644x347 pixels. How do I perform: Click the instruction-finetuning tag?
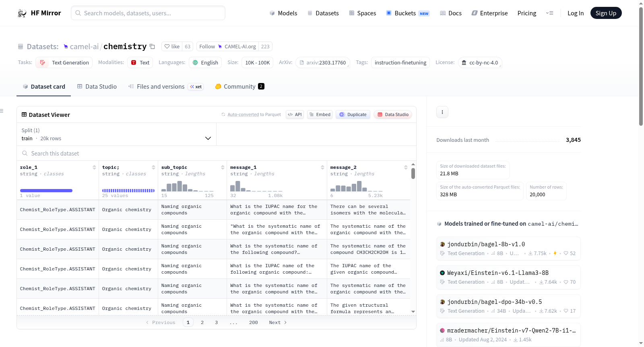(x=400, y=62)
